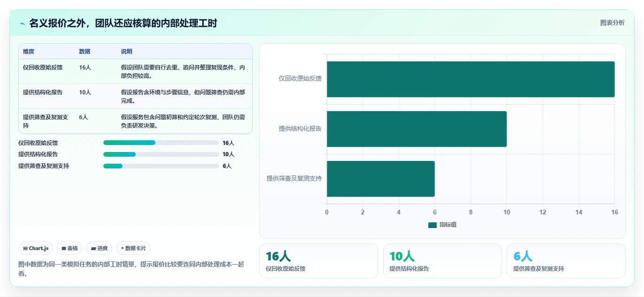Click the 提供结构化报告 table row label
Viewport: 644px width, 297px height.
pyautogui.click(x=43, y=92)
